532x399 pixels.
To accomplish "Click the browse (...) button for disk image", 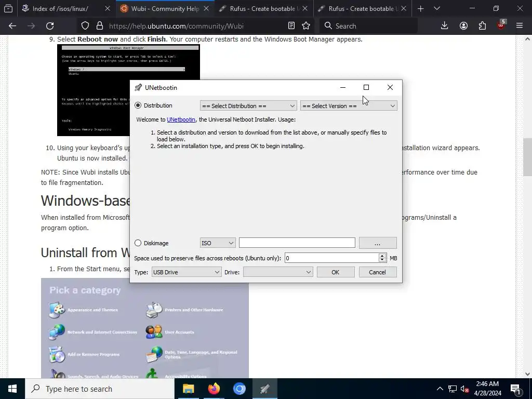I will pyautogui.click(x=378, y=243).
